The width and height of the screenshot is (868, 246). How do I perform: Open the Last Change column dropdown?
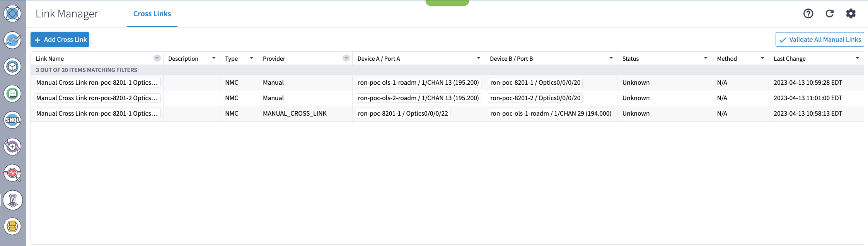click(x=857, y=58)
